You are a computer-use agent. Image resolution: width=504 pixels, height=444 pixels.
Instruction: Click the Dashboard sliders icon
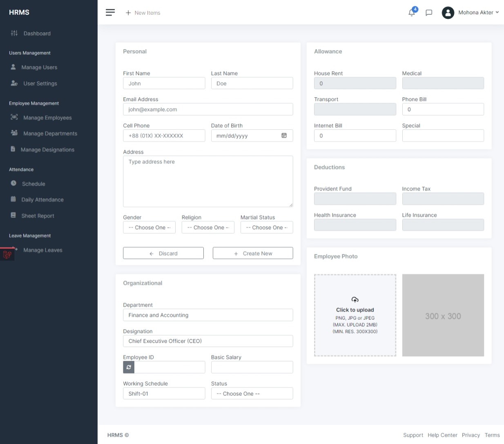14,33
